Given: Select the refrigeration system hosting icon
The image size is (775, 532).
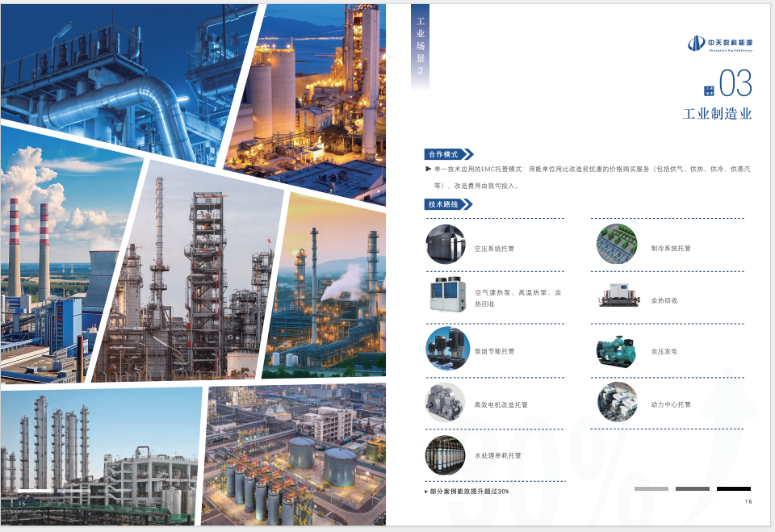Looking at the screenshot, I should (x=617, y=245).
